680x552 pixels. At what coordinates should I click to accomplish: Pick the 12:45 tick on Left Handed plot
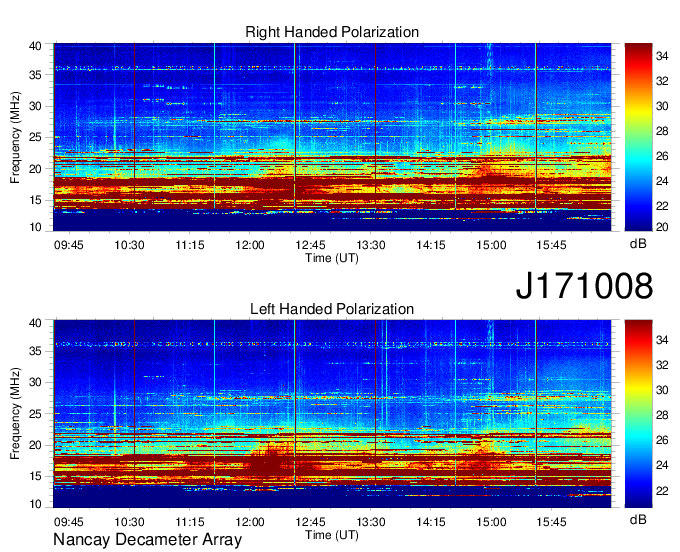point(311,522)
